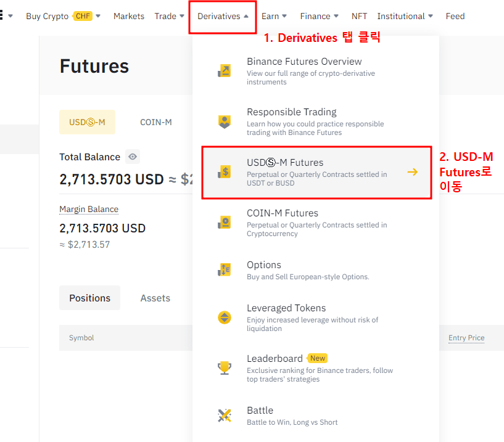The image size is (504, 442).
Task: Collapse the Derivatives dropdown menu
Action: 223,16
